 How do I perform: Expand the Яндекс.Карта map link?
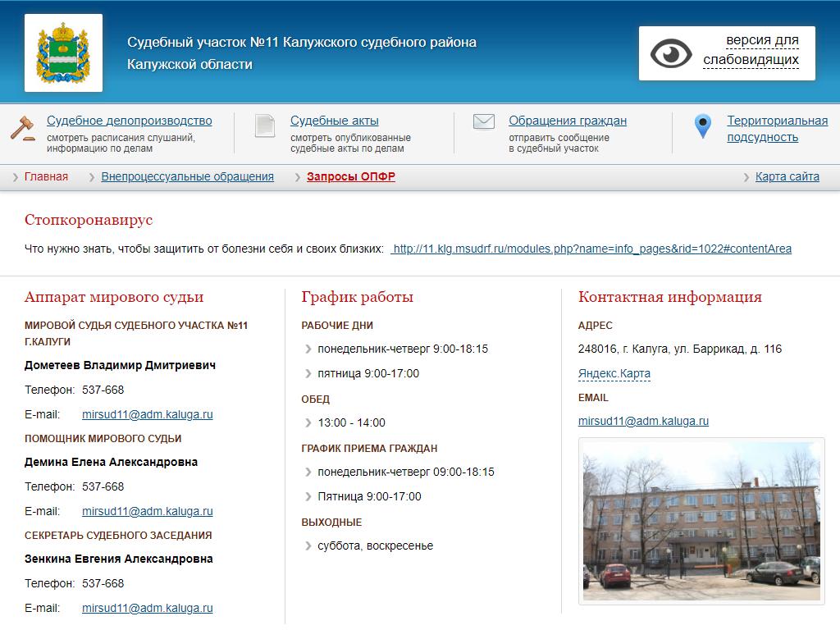pyautogui.click(x=614, y=373)
